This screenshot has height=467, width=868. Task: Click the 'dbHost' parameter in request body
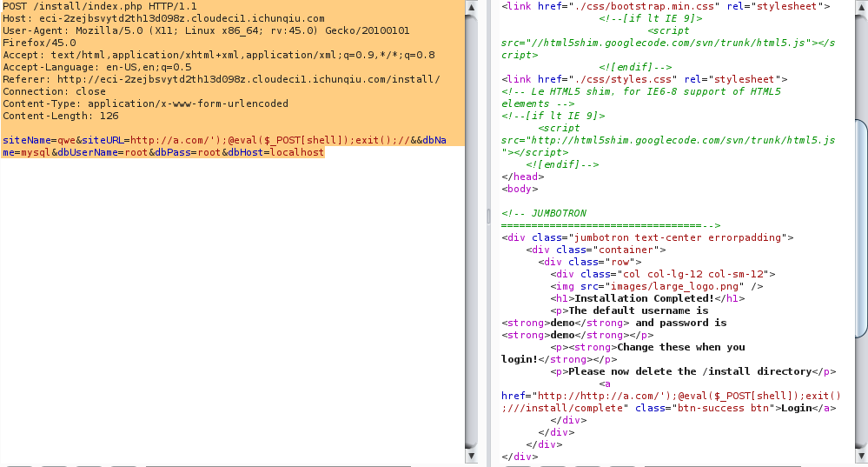click(246, 153)
